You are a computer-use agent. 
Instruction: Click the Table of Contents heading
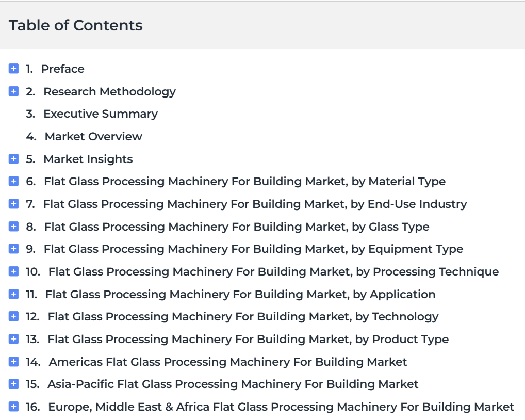coord(76,25)
